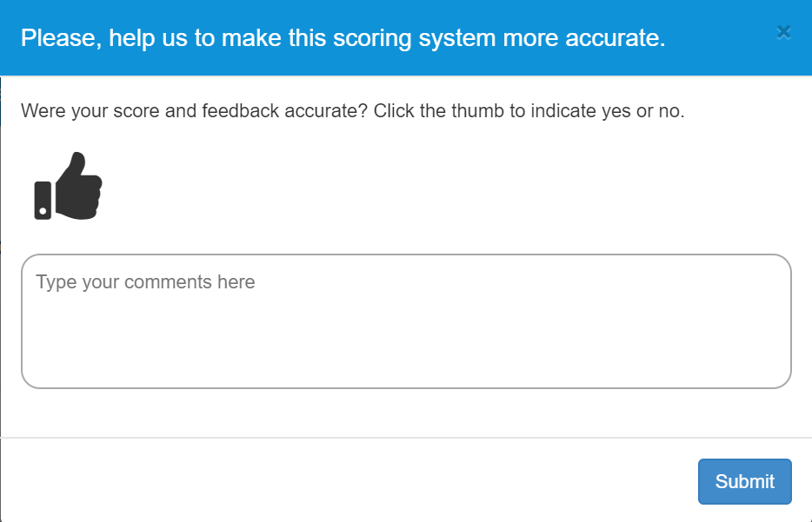Mark score feedback as accurate via thumb
This screenshot has height=522, width=812.
pyautogui.click(x=68, y=186)
